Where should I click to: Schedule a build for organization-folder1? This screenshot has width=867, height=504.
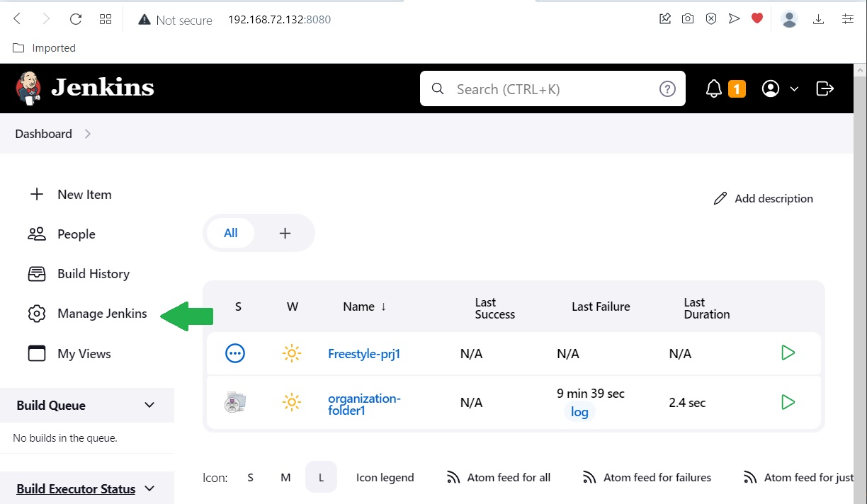coord(788,402)
